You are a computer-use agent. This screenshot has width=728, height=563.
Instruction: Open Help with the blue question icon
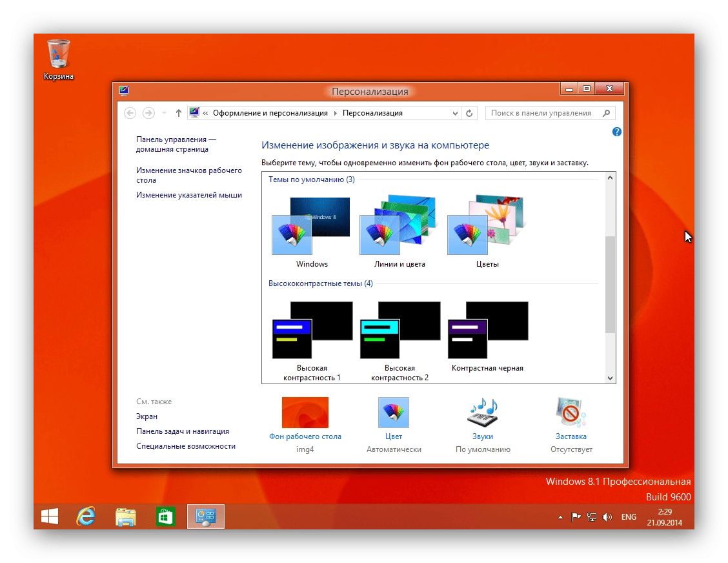tap(616, 132)
